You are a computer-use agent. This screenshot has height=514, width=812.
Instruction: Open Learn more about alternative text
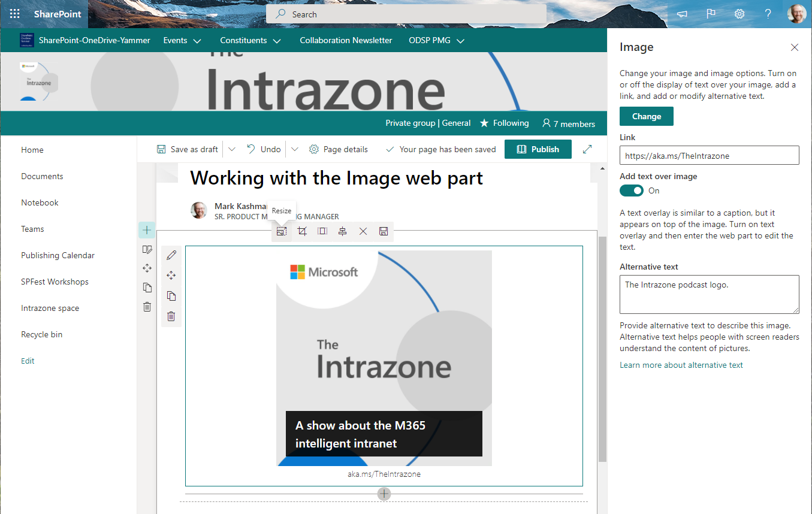(x=681, y=365)
